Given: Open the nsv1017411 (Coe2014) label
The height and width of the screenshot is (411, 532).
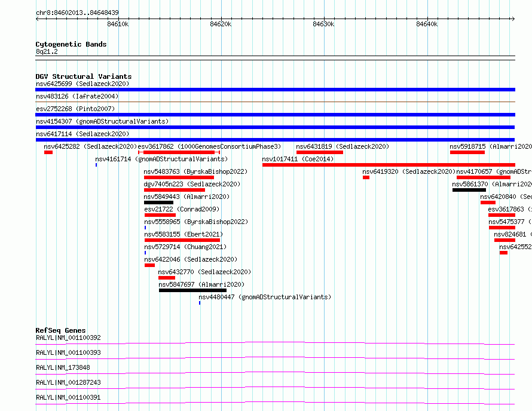Looking at the screenshot, I should click(x=298, y=159).
